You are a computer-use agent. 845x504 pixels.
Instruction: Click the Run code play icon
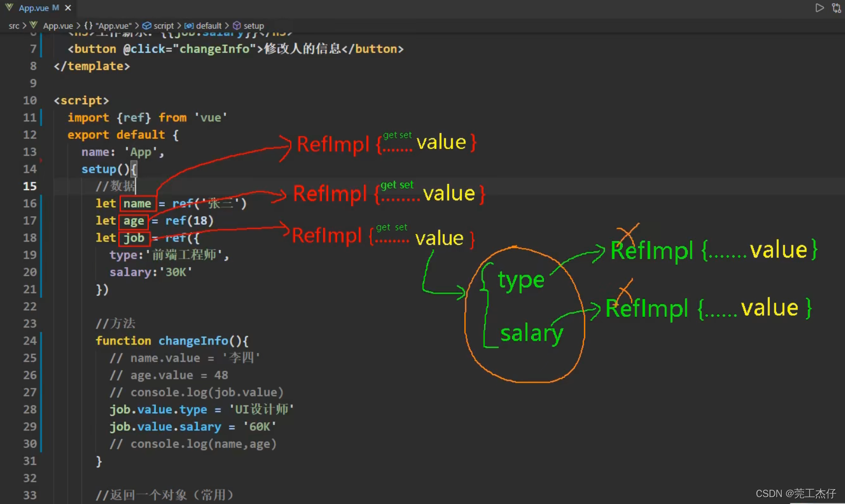[x=820, y=8]
